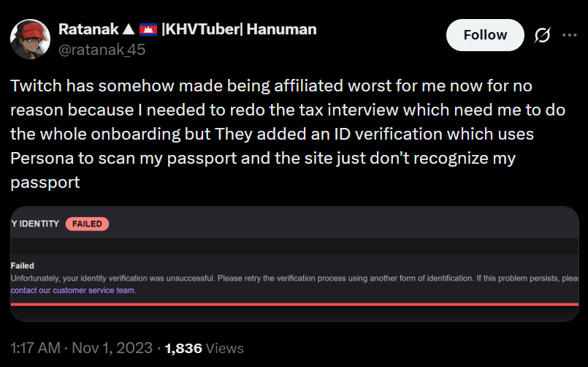Click the 1:17 AM timestamp
The height and width of the screenshot is (367, 588).
[x=34, y=348]
